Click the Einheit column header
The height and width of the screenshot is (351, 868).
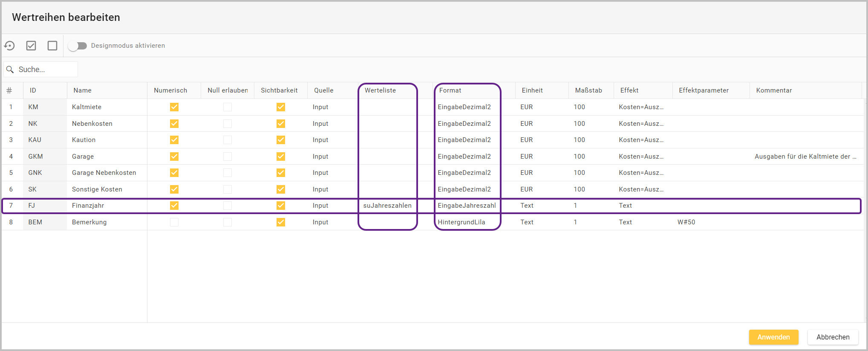tap(532, 90)
